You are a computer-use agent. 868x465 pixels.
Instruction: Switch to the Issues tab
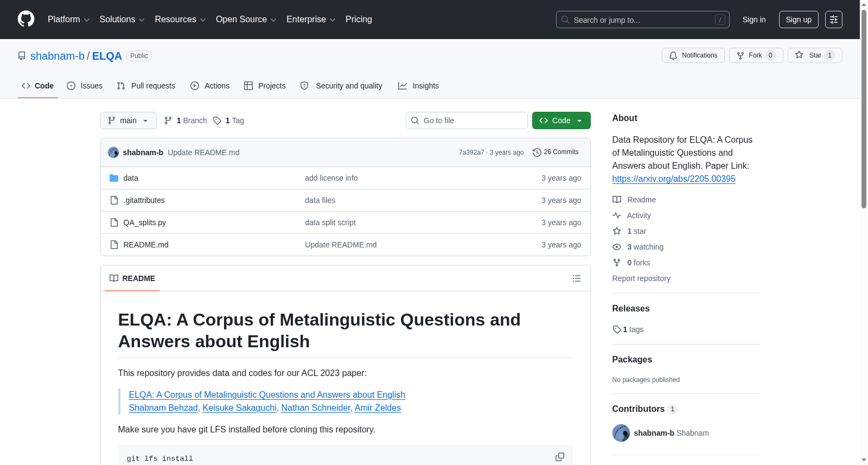coord(85,86)
